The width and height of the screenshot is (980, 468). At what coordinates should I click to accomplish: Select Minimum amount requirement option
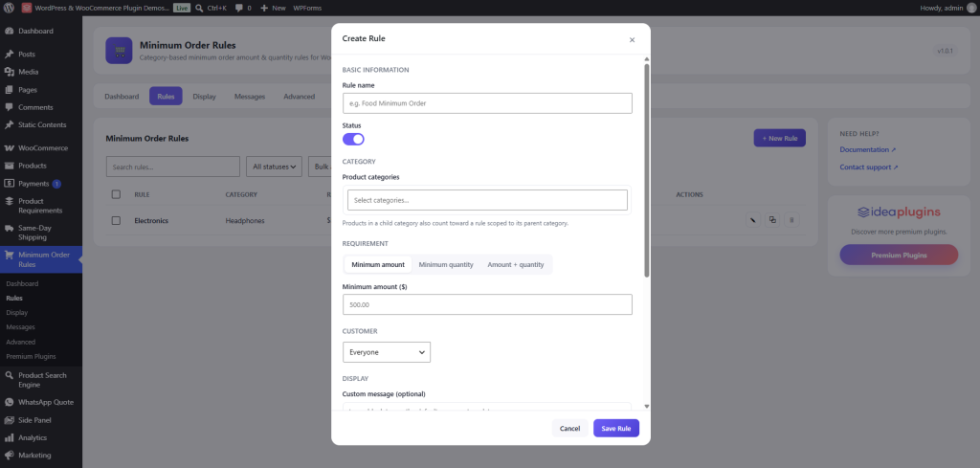[x=378, y=264]
